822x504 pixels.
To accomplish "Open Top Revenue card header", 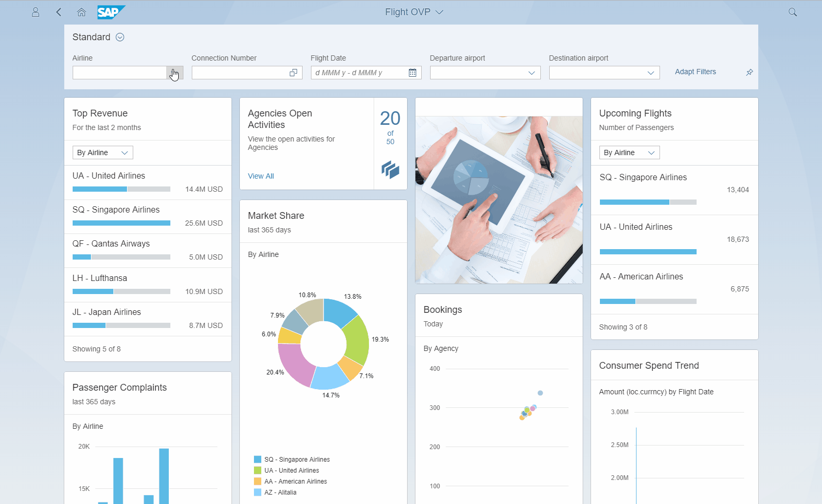I will [148, 120].
